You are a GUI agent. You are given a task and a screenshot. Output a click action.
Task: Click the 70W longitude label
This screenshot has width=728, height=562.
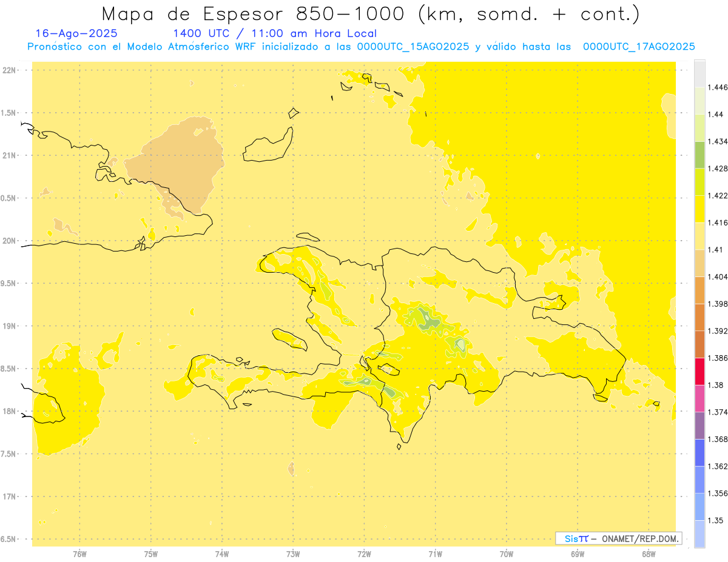(x=506, y=554)
